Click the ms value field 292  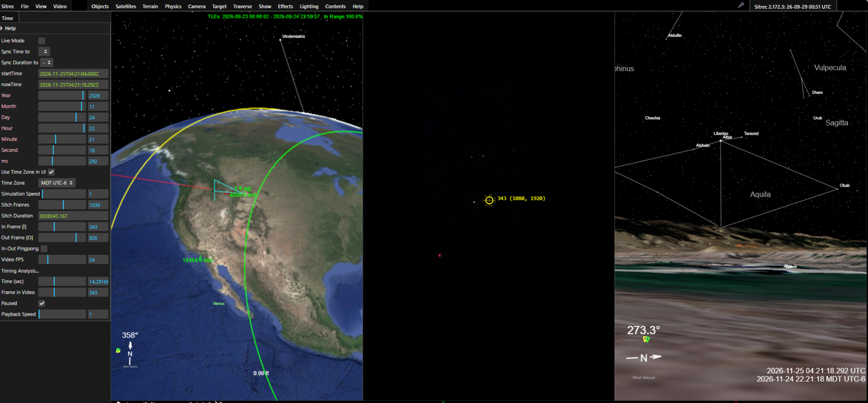pos(98,161)
